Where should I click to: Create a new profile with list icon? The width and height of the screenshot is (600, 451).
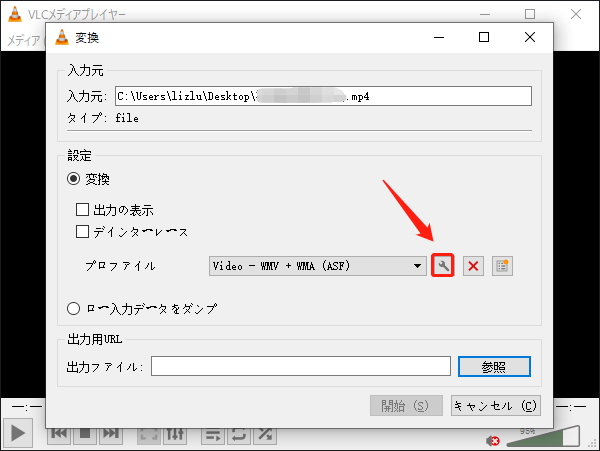click(502, 266)
